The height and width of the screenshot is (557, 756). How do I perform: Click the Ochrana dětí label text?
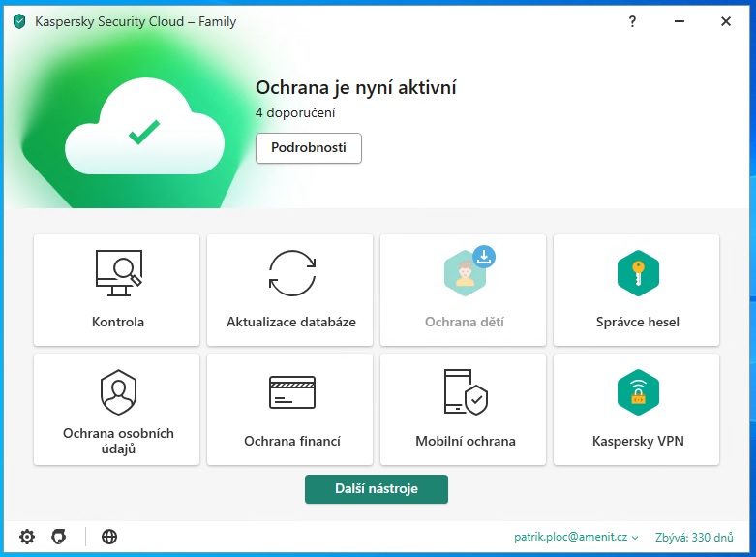(x=465, y=322)
